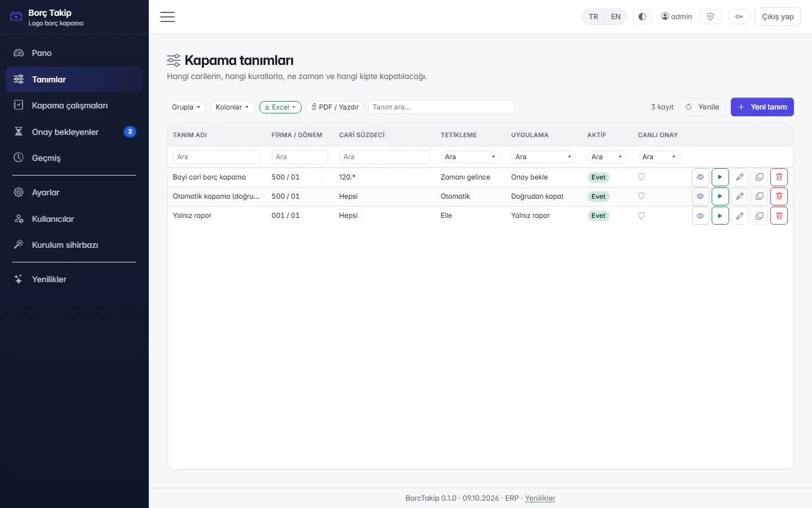Open the Grupla dropdown
812x508 pixels.
click(186, 107)
